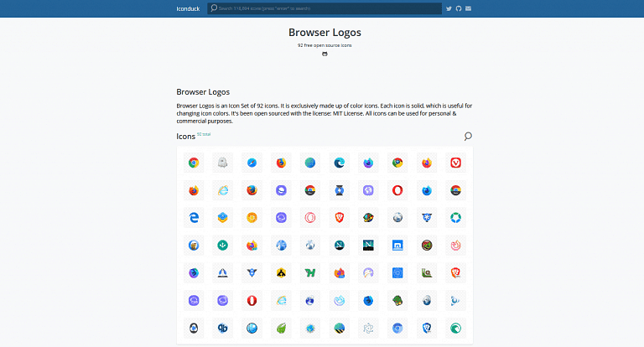
Task: Select the teal ring of arrows logo
Action: coord(456,218)
